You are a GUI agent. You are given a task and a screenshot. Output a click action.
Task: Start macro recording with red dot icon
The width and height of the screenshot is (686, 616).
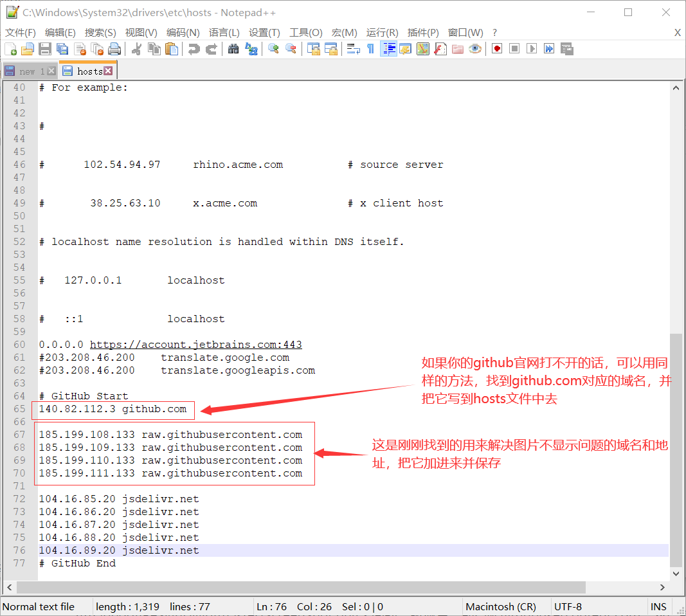(x=497, y=49)
